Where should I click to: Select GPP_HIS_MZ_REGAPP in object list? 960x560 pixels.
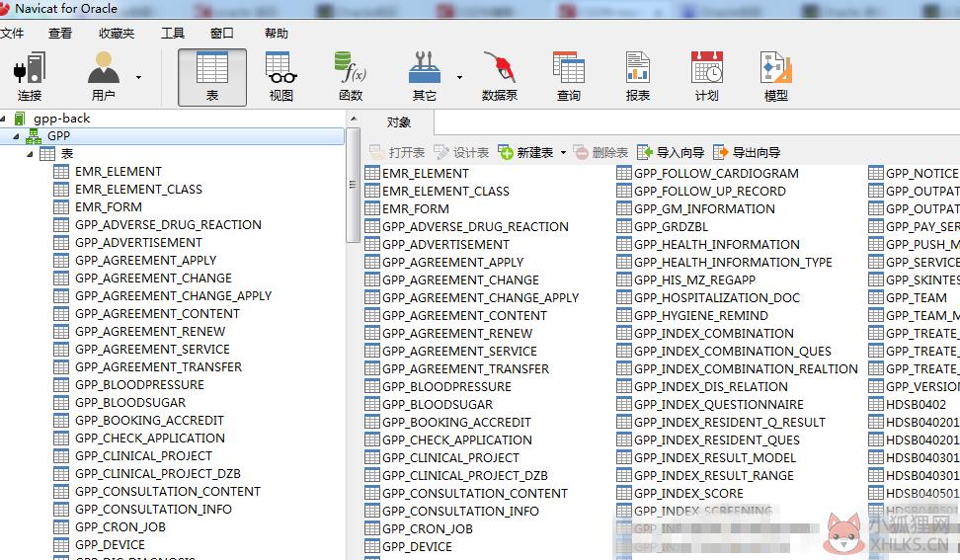pyautogui.click(x=694, y=280)
